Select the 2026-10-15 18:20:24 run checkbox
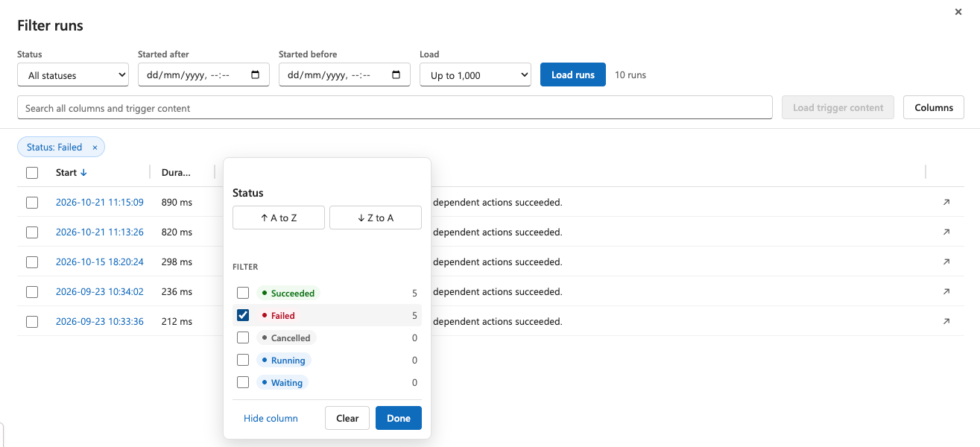The image size is (980, 447). pos(32,261)
